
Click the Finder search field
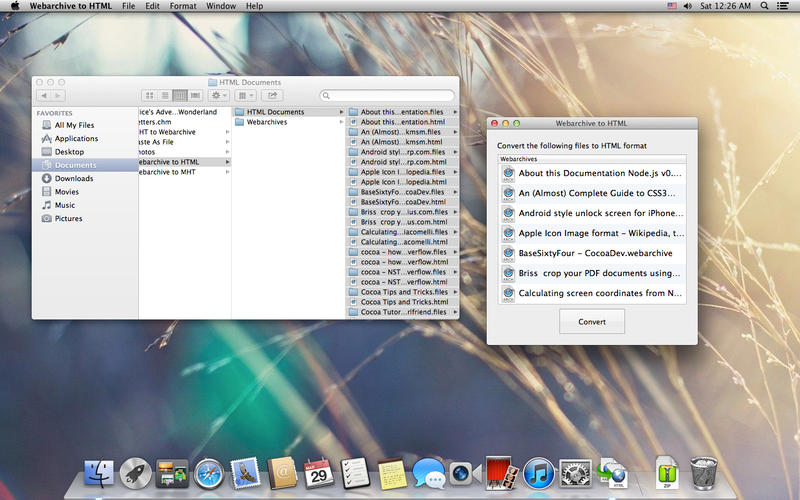point(387,95)
